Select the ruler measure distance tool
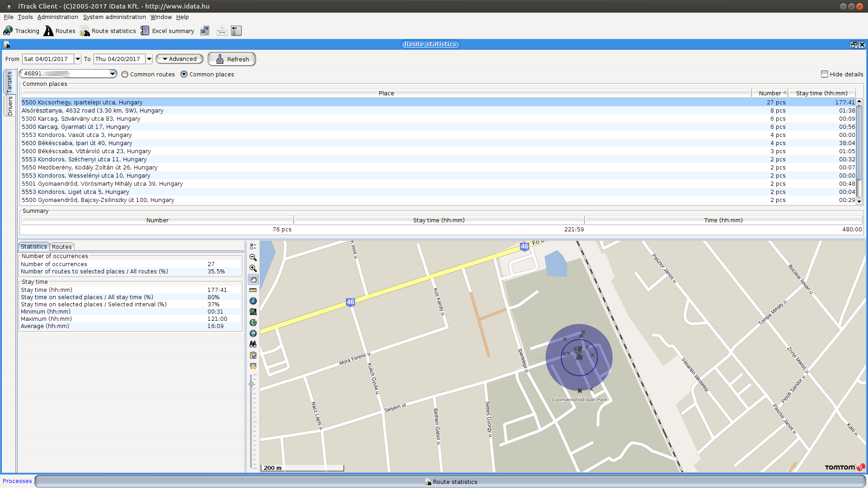This screenshot has height=488, width=868. click(253, 290)
